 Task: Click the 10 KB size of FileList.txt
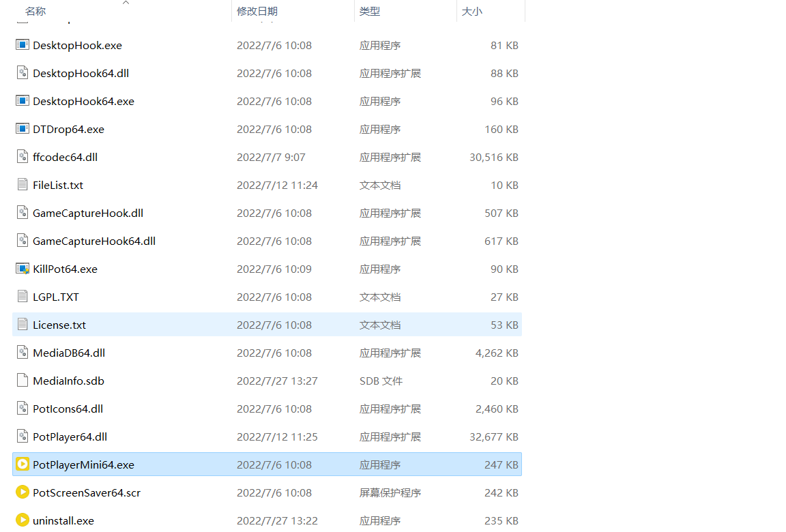coord(504,186)
